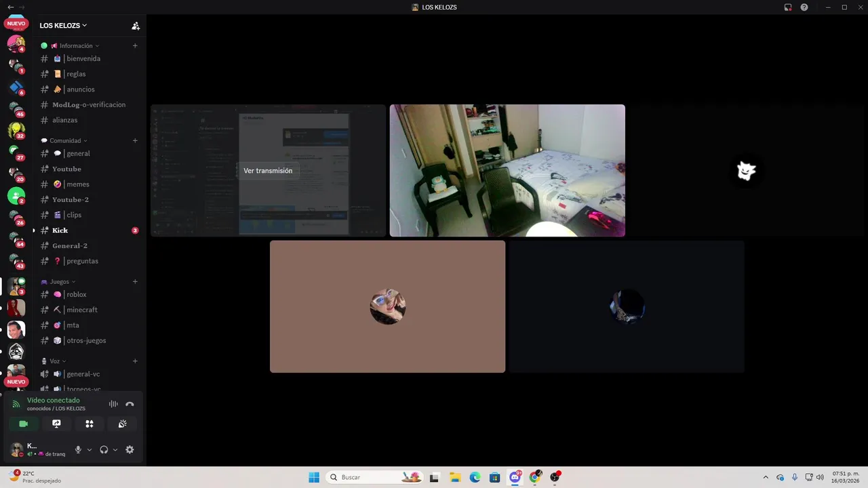Expand microphone input options arrow

click(x=89, y=449)
